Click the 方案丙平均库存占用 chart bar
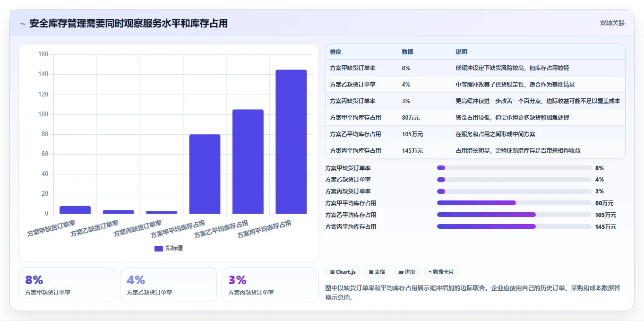Screen dimensions: 644x321 click(291, 142)
